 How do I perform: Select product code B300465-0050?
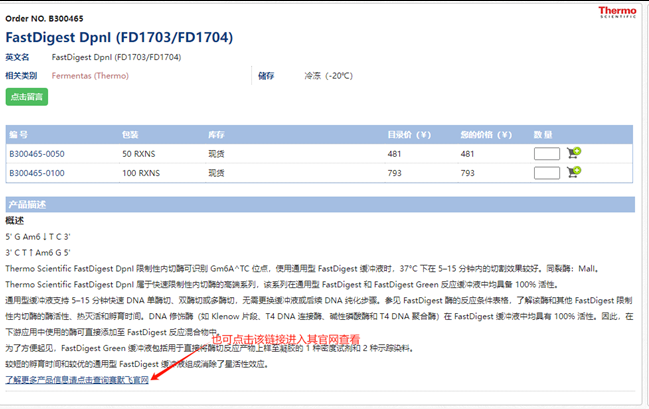pyautogui.click(x=37, y=154)
